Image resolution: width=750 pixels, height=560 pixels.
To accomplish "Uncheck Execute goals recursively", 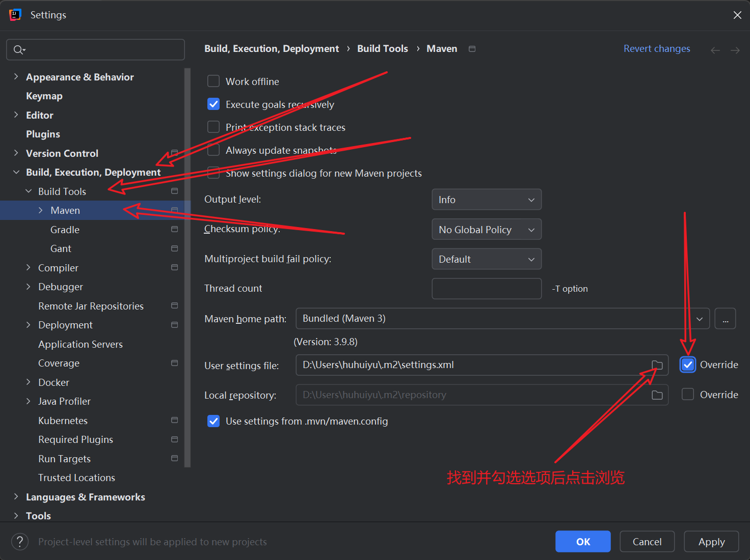I will [x=213, y=104].
